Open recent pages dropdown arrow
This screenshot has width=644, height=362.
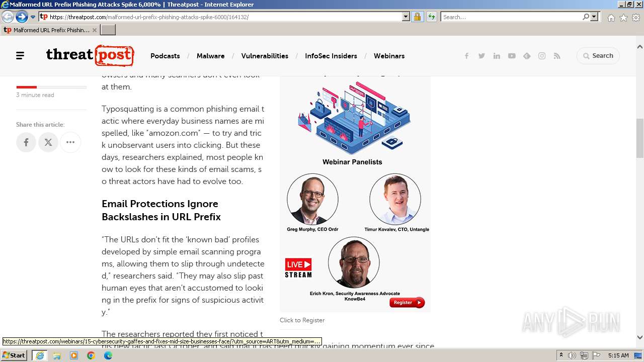click(33, 17)
